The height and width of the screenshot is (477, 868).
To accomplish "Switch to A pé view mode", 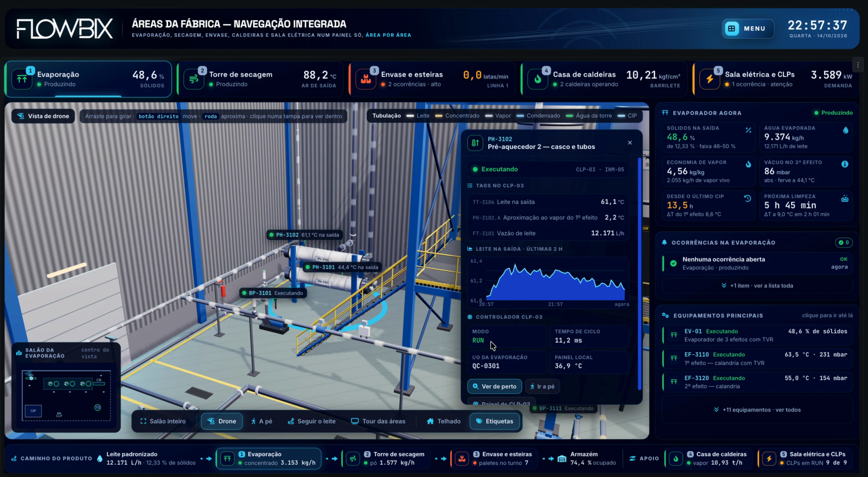I will click(x=261, y=421).
